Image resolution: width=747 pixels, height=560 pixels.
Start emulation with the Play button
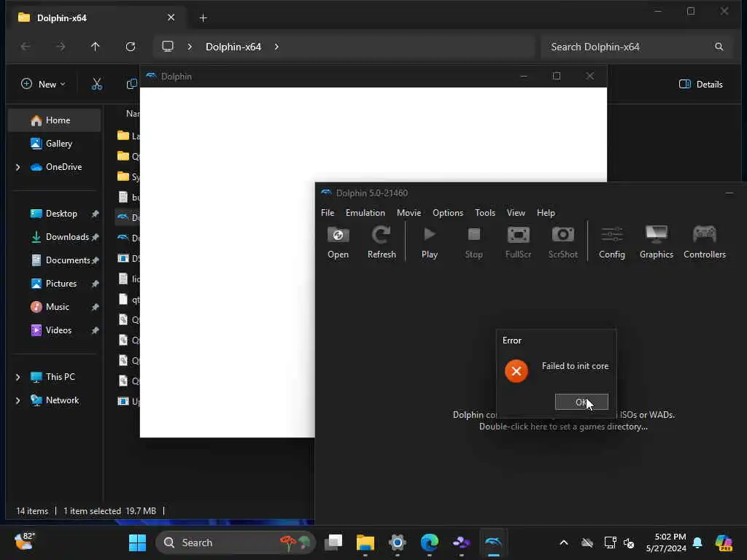tap(429, 242)
